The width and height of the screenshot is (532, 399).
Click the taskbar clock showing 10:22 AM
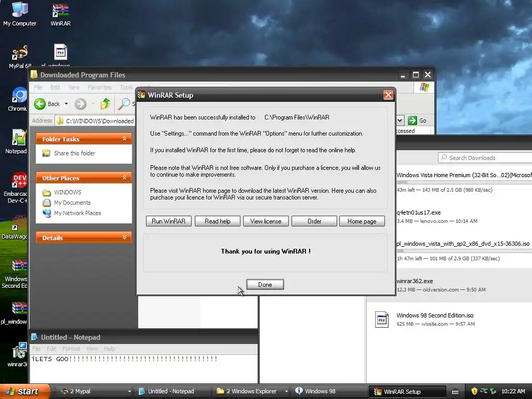coord(513,392)
